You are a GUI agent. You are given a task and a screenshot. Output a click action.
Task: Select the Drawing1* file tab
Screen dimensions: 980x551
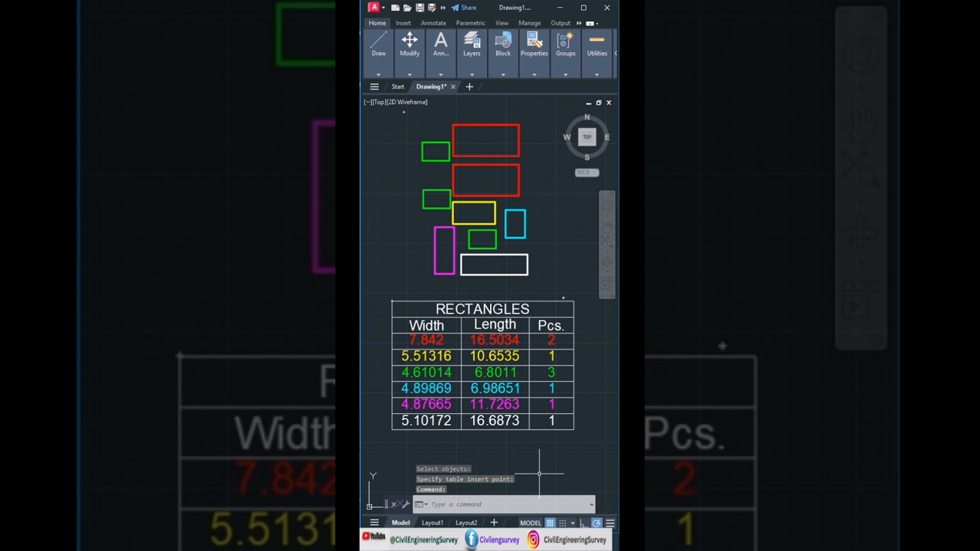click(431, 86)
